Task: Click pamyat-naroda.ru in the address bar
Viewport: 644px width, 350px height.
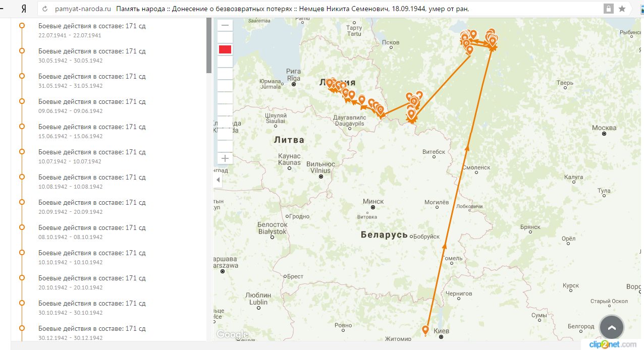Action: click(x=83, y=9)
